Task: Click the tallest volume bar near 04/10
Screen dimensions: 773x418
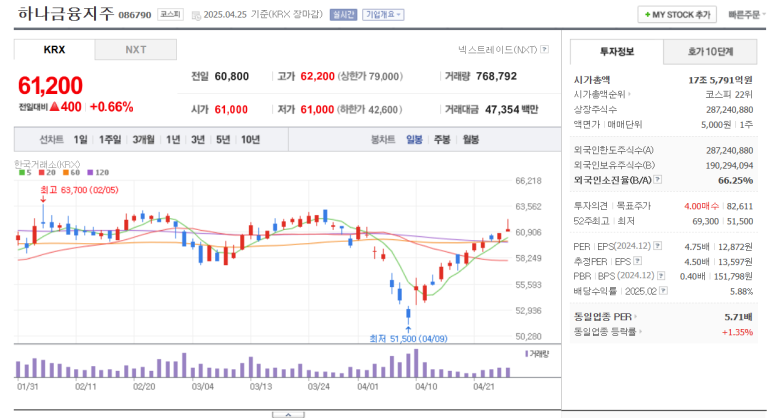Action: point(416,363)
